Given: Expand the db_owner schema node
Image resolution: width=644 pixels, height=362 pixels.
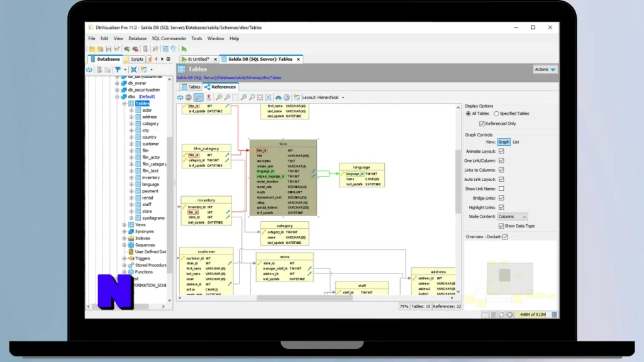Looking at the screenshot, I should 117,84.
